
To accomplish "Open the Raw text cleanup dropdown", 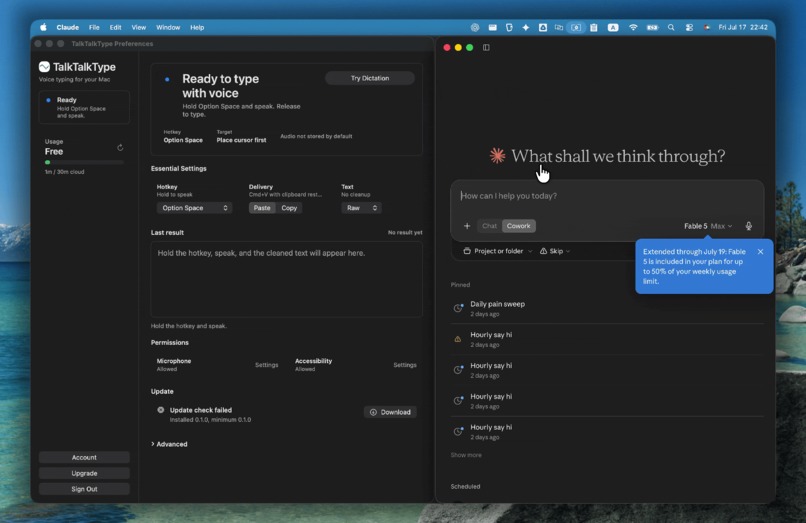I will (x=361, y=208).
